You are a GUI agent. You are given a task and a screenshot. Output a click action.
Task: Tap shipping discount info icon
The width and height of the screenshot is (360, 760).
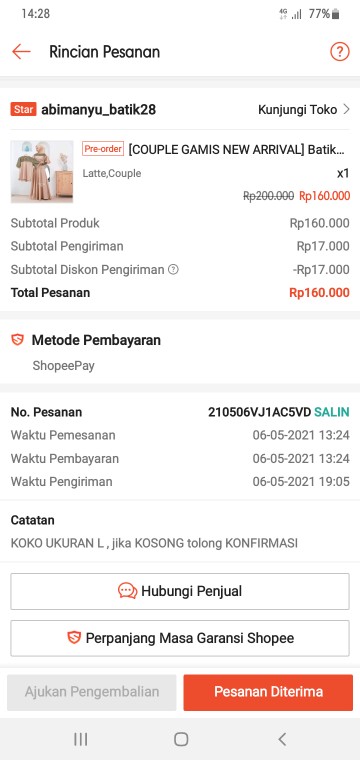(173, 269)
